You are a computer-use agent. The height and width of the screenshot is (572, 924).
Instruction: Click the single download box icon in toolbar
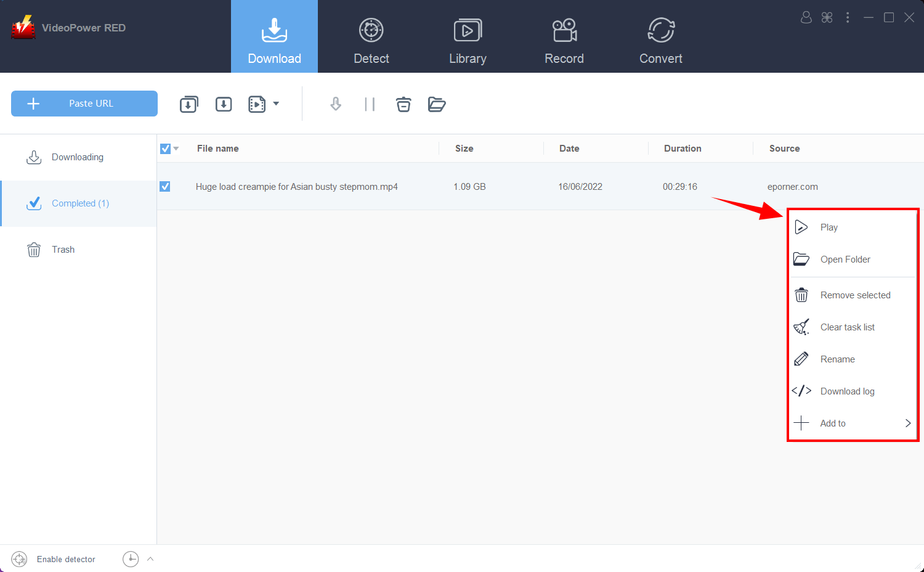(224, 104)
